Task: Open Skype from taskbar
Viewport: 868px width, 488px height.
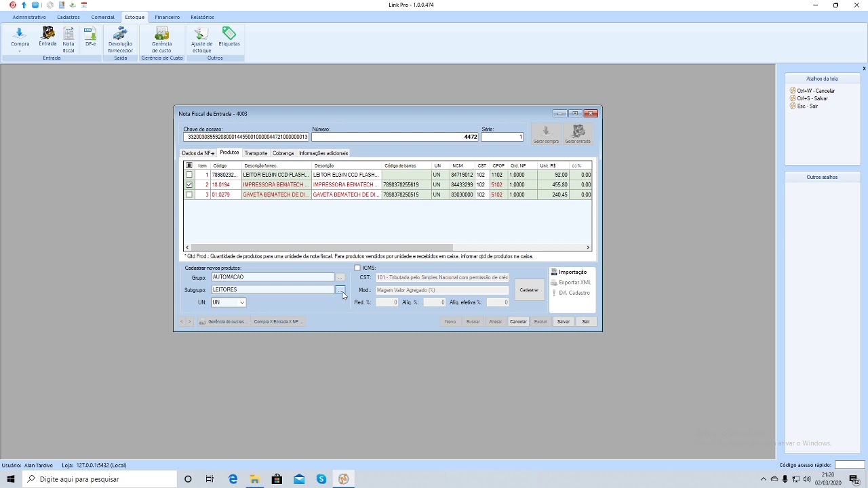Action: pos(321,479)
